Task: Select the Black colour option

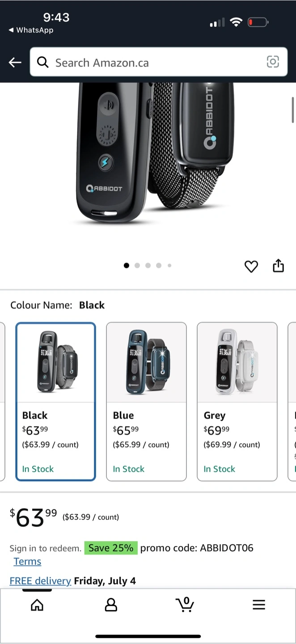Action: tap(56, 402)
